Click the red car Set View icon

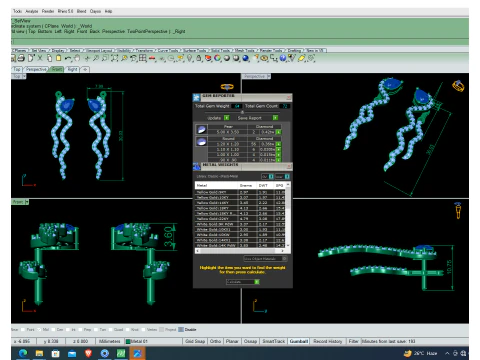(152, 58)
